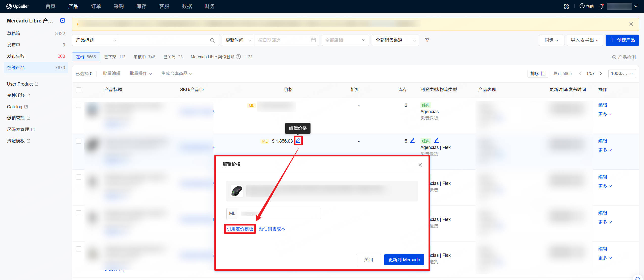Screen dimensions: 644x280
Task: Open the calendar date picker icon
Action: pos(313,40)
